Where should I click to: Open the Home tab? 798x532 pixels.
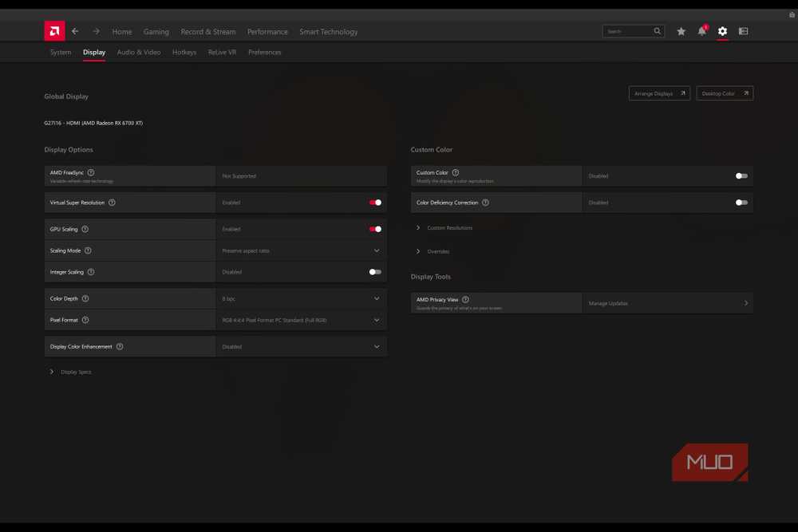pyautogui.click(x=121, y=32)
